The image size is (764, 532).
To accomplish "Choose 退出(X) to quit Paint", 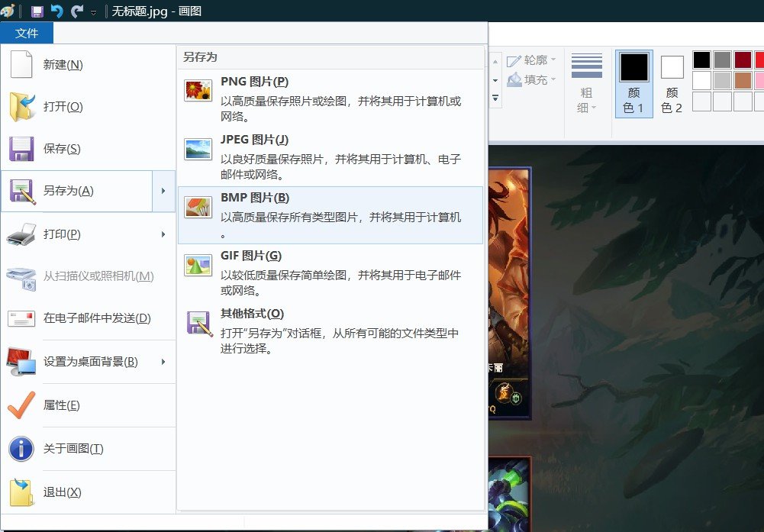I will pos(88,492).
